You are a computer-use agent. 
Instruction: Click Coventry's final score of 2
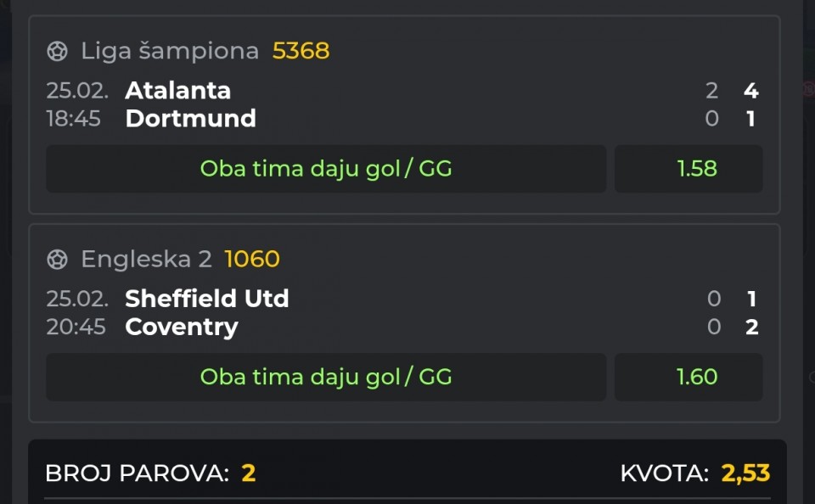pos(751,327)
